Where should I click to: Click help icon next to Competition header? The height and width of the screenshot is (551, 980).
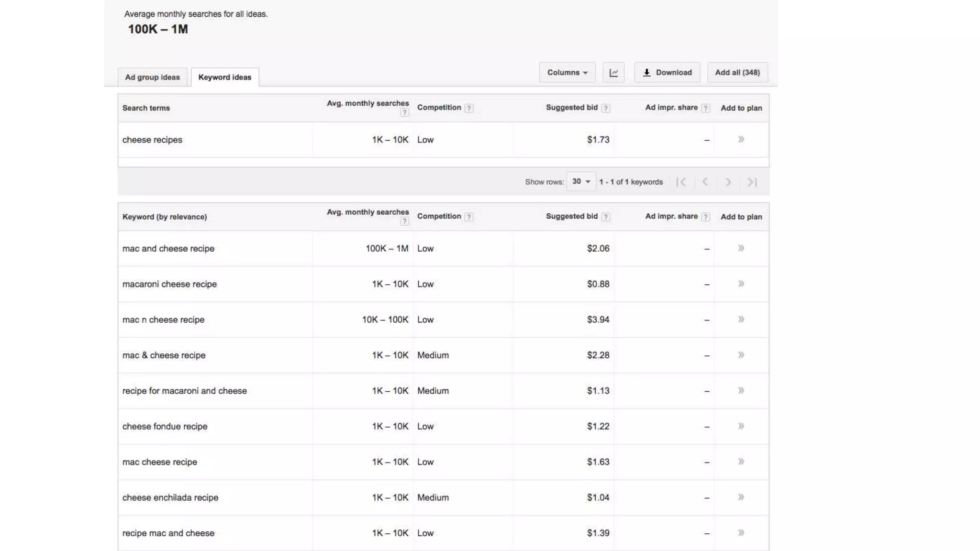[x=469, y=108]
